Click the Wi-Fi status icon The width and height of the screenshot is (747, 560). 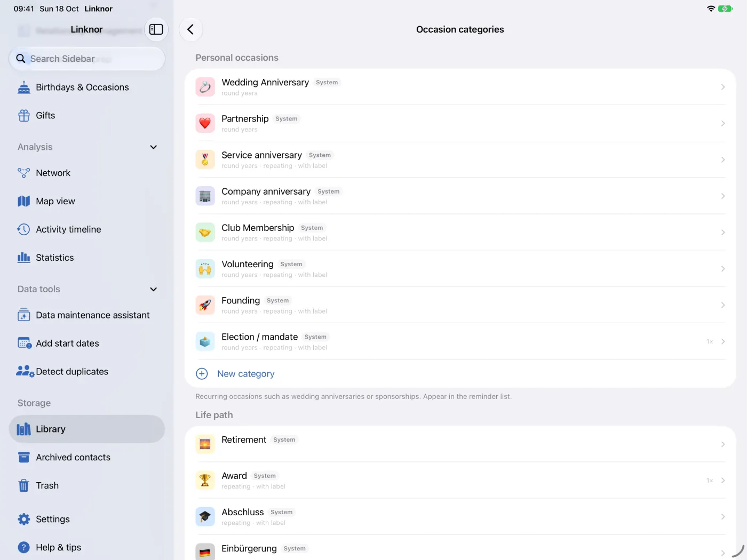711,9
